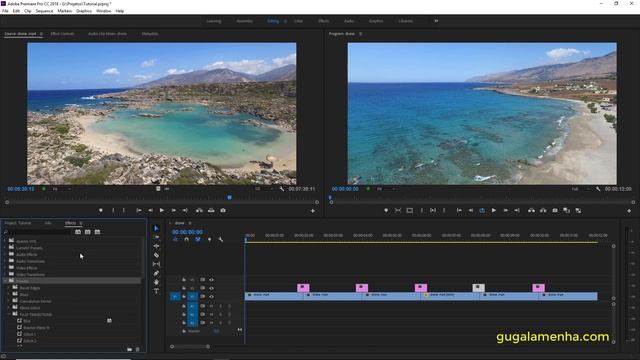640x360 pixels.
Task: Open Program monitor settings wrench
Action: tap(598, 189)
